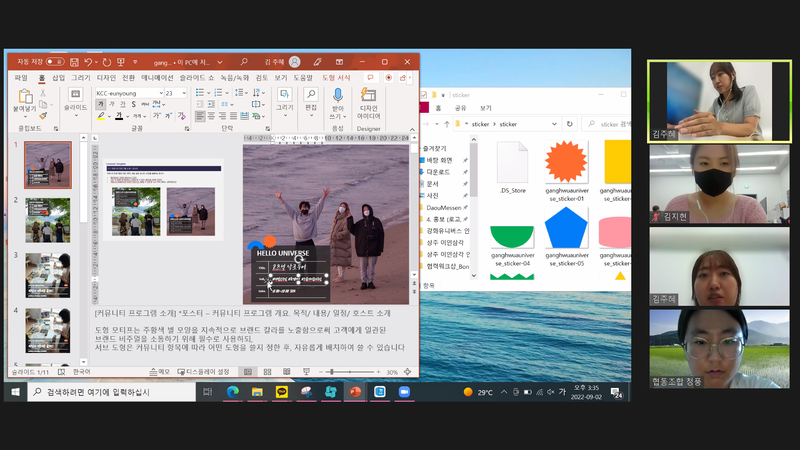Image resolution: width=800 pixels, height=450 pixels.
Task: Switch to Slide Sorter view in status bar
Action: 269,371
